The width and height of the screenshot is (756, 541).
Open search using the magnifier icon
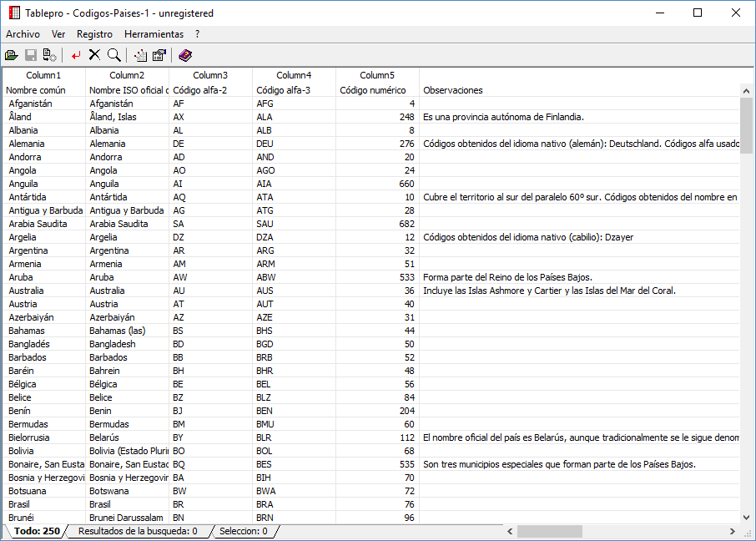click(x=114, y=54)
